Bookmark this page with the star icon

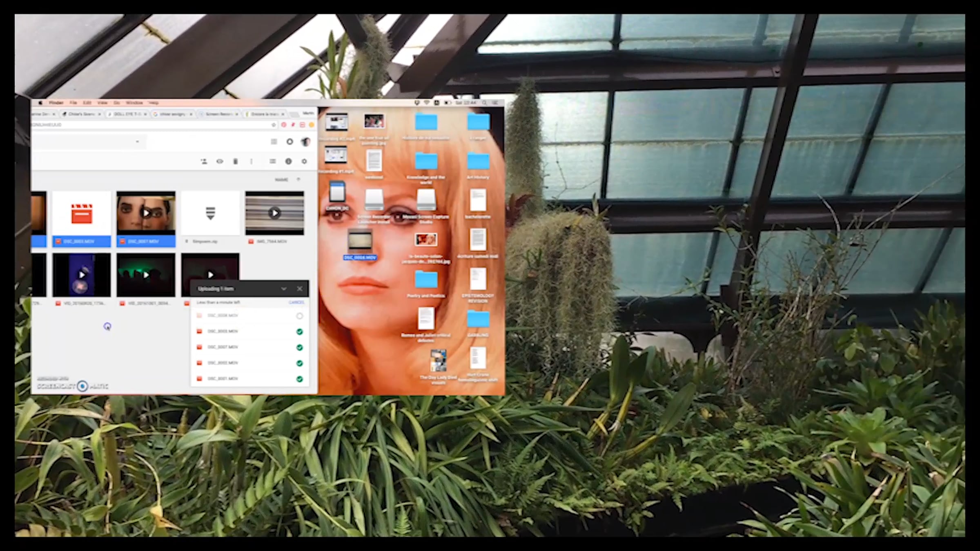coord(274,125)
